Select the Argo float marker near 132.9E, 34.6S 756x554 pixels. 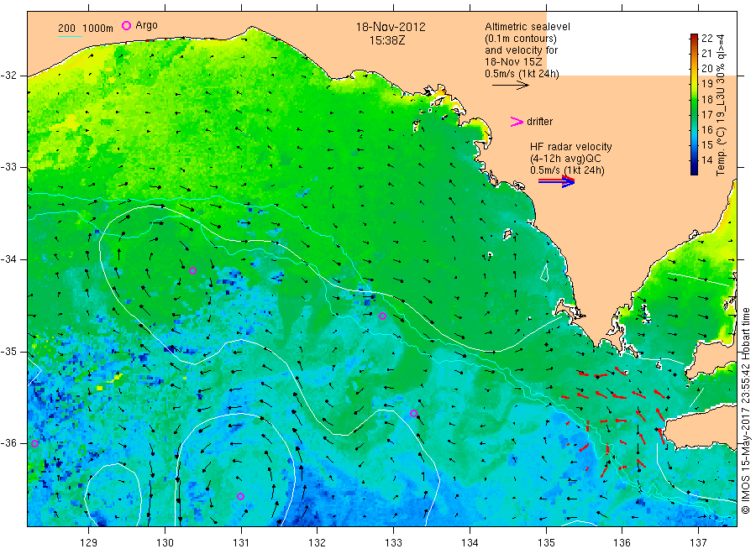coord(383,316)
